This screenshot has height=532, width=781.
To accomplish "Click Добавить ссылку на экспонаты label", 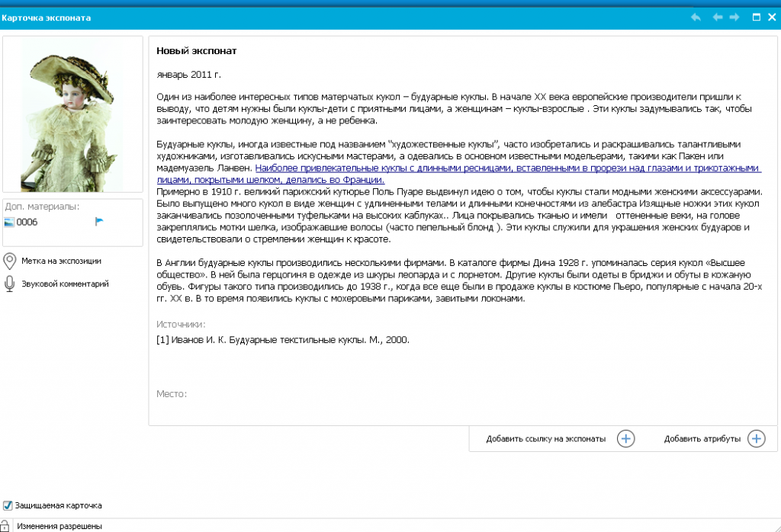I will coord(546,439).
